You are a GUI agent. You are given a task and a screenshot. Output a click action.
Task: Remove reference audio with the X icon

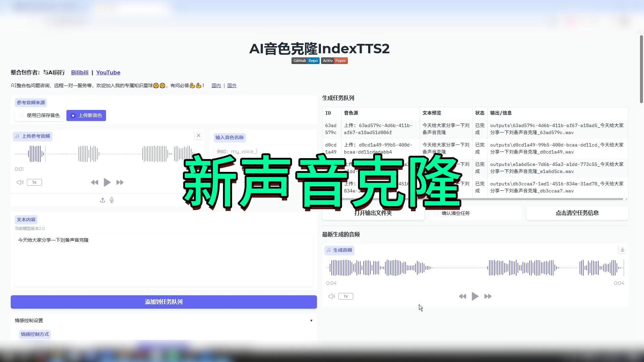coord(199,135)
